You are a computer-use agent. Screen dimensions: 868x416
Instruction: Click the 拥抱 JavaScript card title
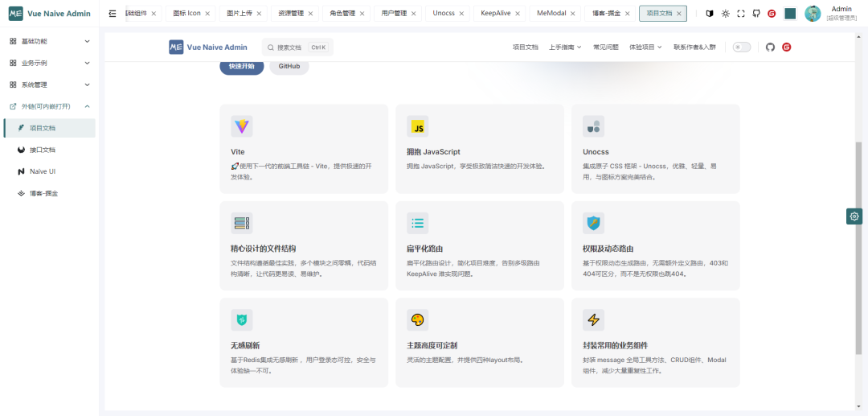point(433,152)
